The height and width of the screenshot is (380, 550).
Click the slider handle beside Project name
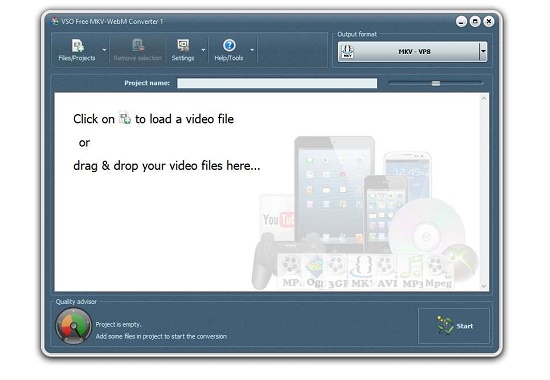436,83
